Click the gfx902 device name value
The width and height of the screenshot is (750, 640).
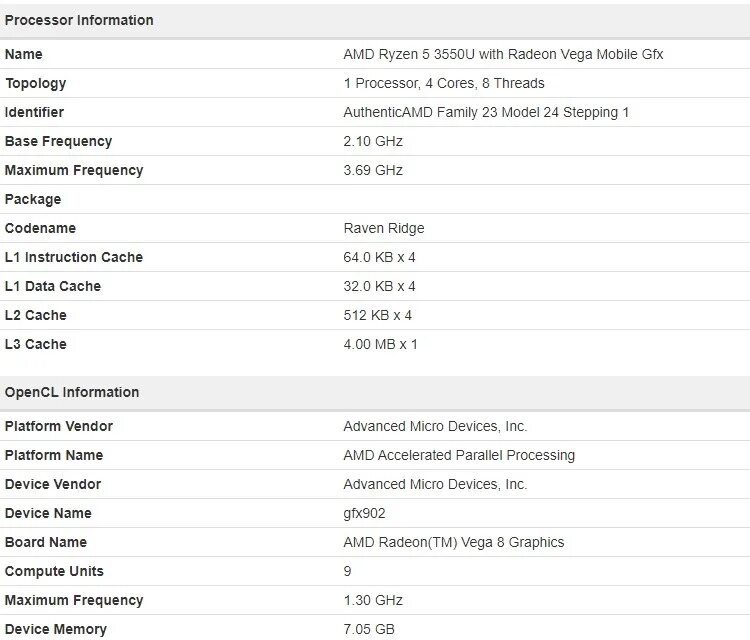(364, 513)
